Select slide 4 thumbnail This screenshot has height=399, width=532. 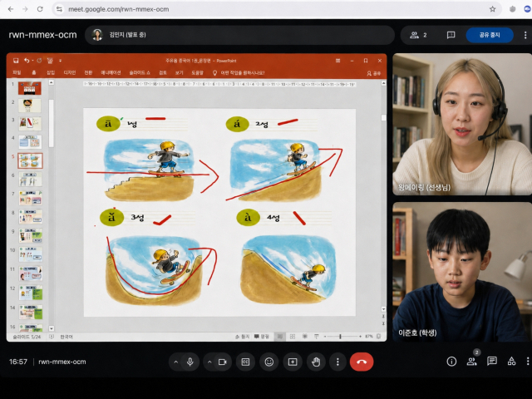[x=30, y=142]
